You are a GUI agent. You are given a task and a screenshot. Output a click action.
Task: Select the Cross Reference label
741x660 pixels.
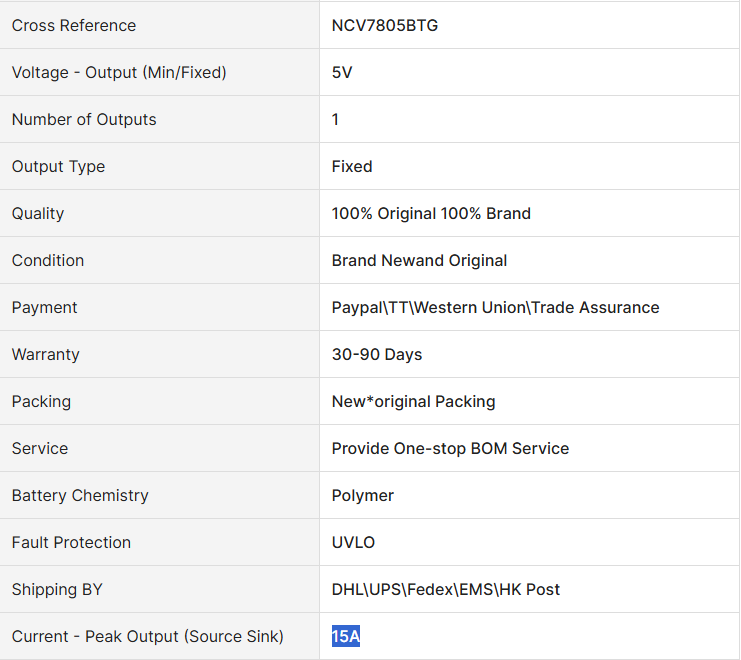click(x=74, y=26)
